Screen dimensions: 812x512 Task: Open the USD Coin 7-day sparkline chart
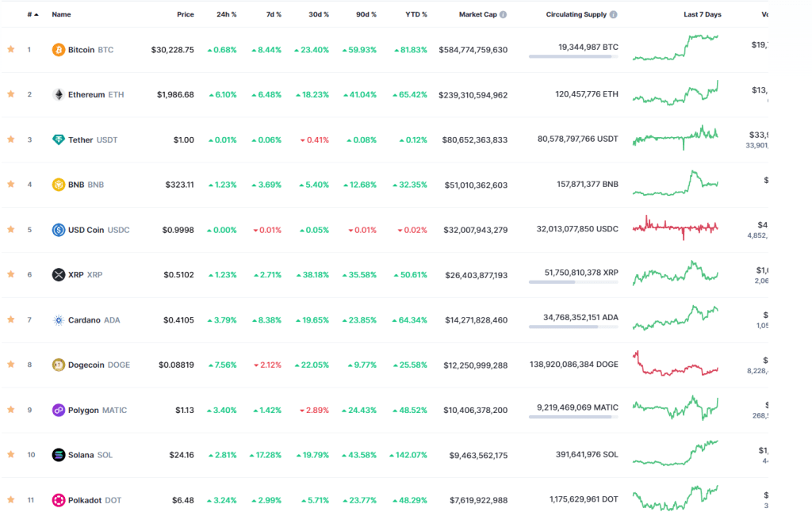676,227
